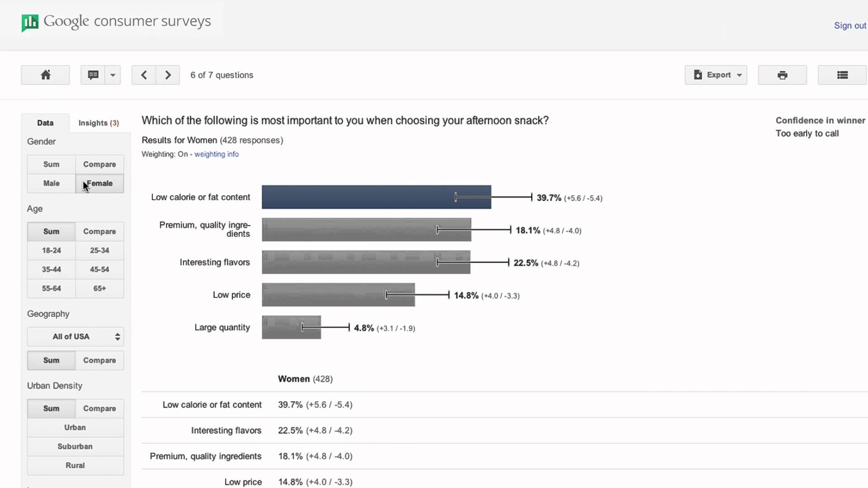The image size is (868, 488).
Task: Click the Low calorie or fat content bar
Action: point(376,197)
